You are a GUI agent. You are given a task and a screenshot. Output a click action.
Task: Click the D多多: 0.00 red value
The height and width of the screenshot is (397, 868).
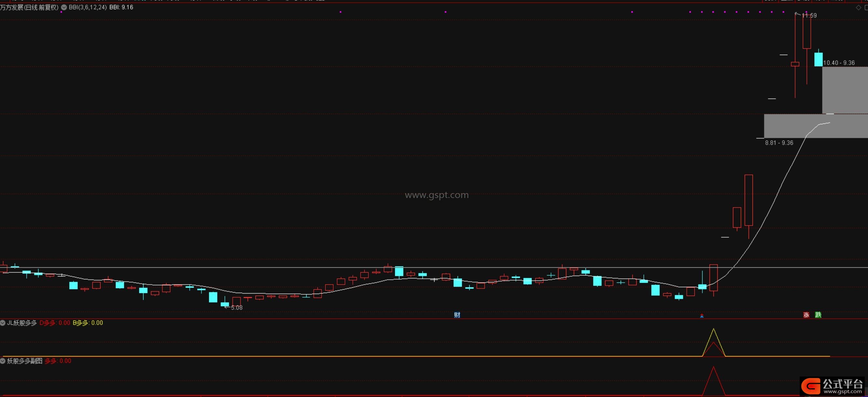pos(55,323)
